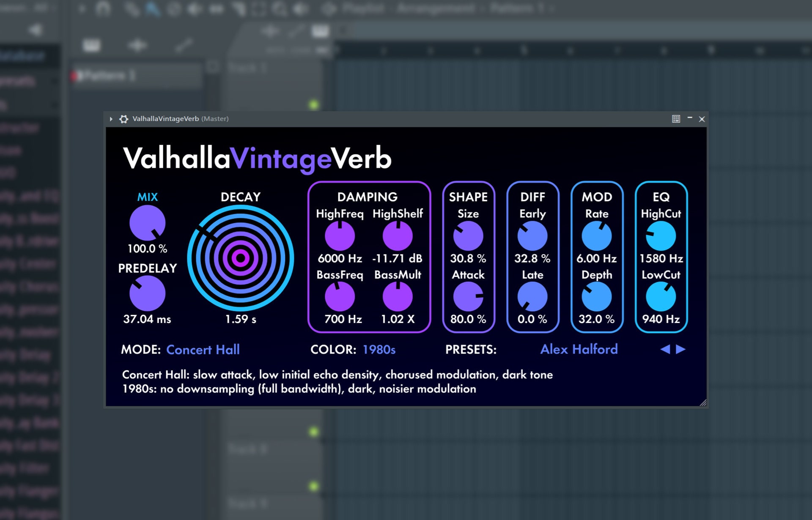Click the BassMult damping knob
Viewport: 812px width, 520px height.
[398, 297]
